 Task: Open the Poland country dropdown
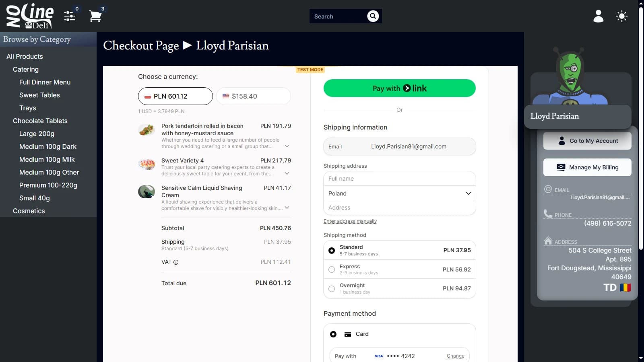[x=399, y=193]
